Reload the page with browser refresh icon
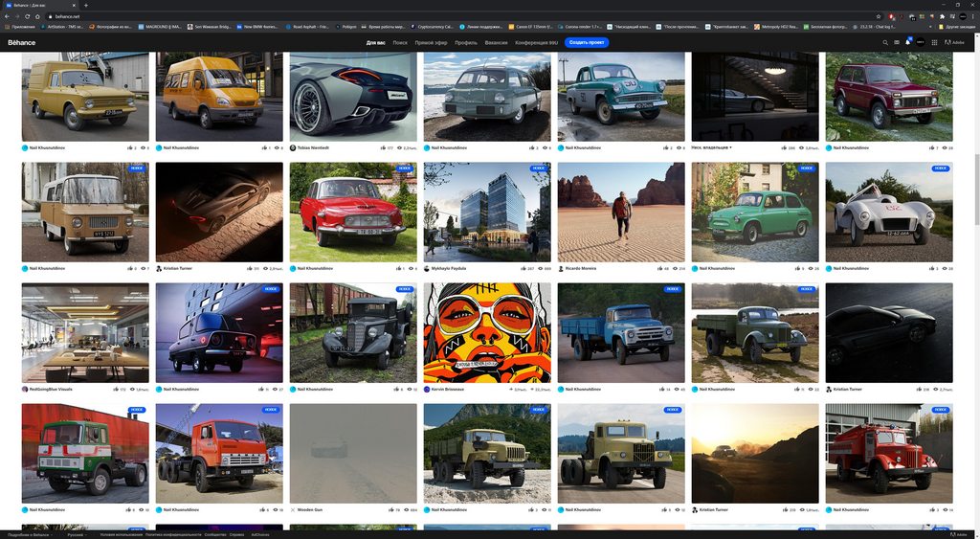Image resolution: width=980 pixels, height=539 pixels. [x=27, y=16]
